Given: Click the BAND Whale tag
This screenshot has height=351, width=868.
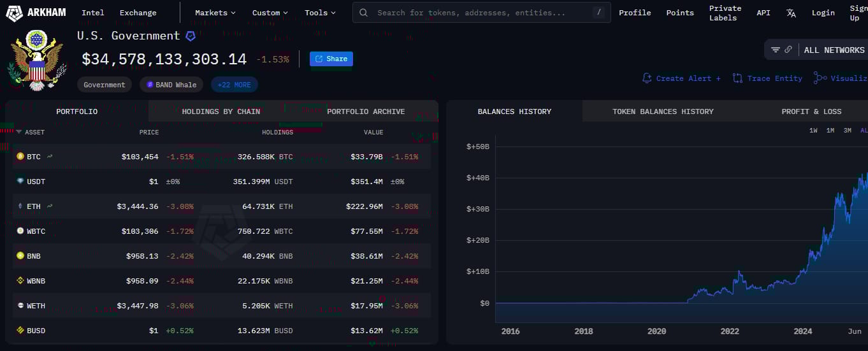Looking at the screenshot, I should [171, 85].
